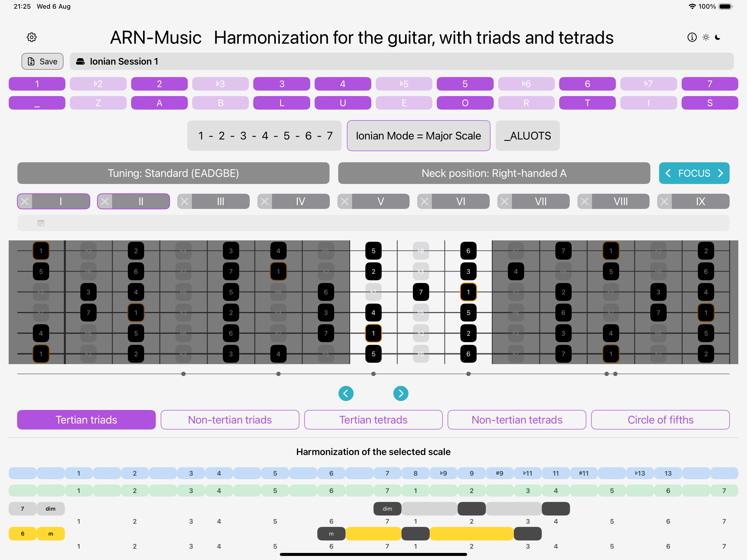Click the Wi-Fi indicator in status bar

pos(692,7)
